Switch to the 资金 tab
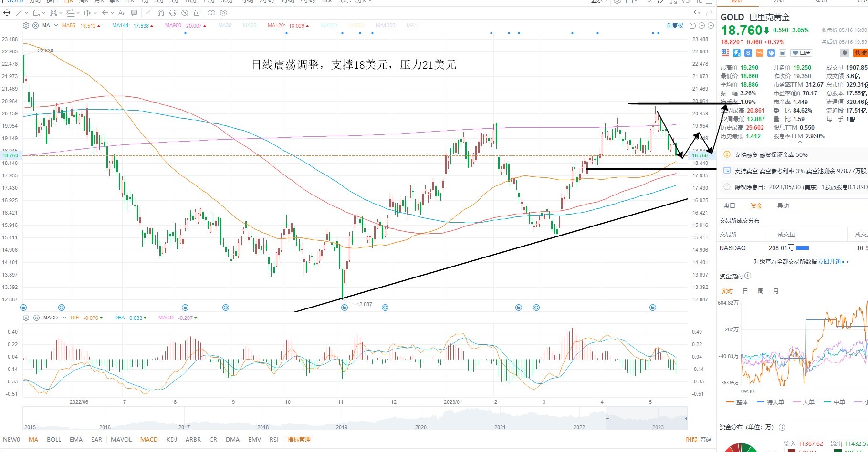The width and height of the screenshot is (868, 452). coord(756,206)
